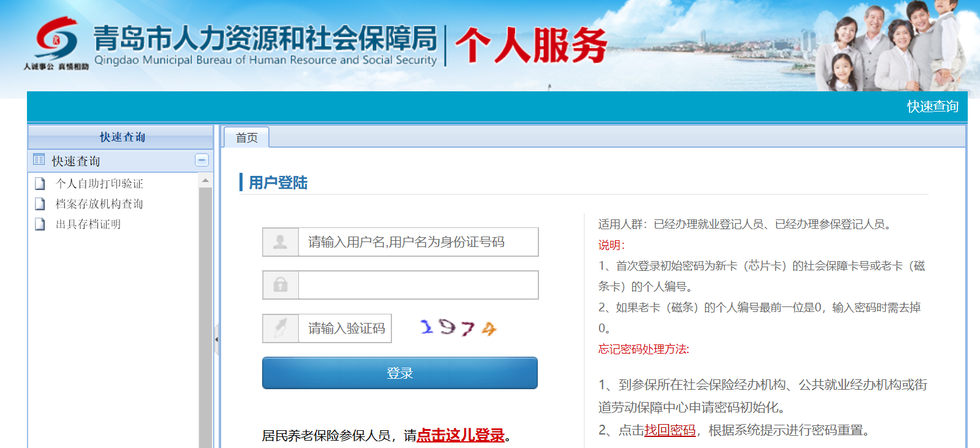The width and height of the screenshot is (980, 448).
Task: Click the padlock icon beside password field
Action: point(281,285)
